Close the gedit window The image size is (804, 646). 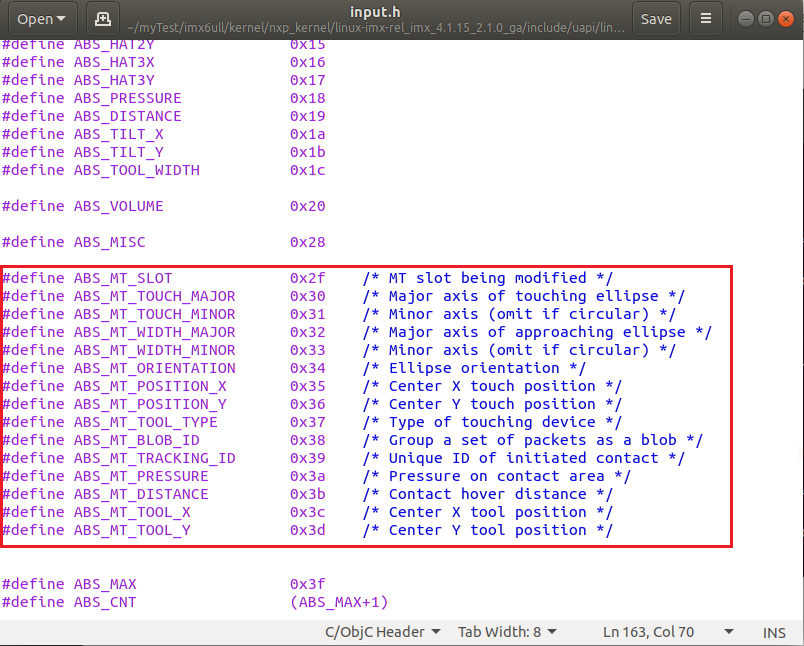click(x=786, y=19)
